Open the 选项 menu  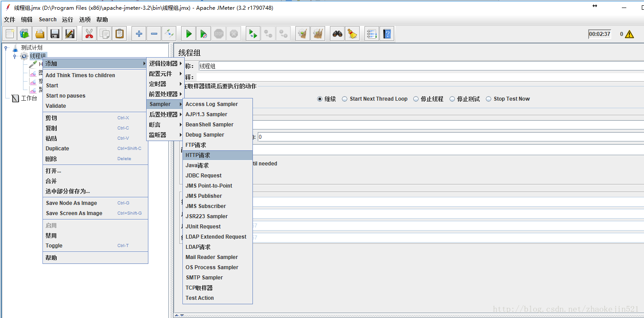(x=85, y=20)
